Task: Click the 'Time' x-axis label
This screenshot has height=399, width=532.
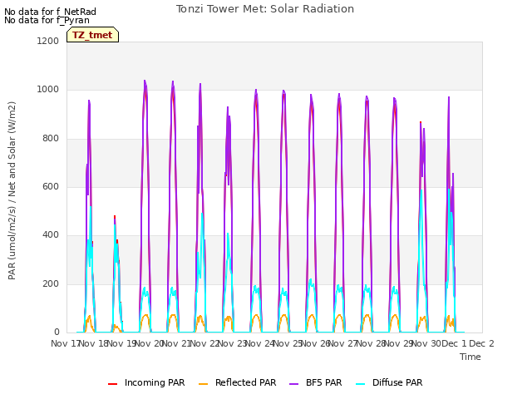Action: (470, 357)
